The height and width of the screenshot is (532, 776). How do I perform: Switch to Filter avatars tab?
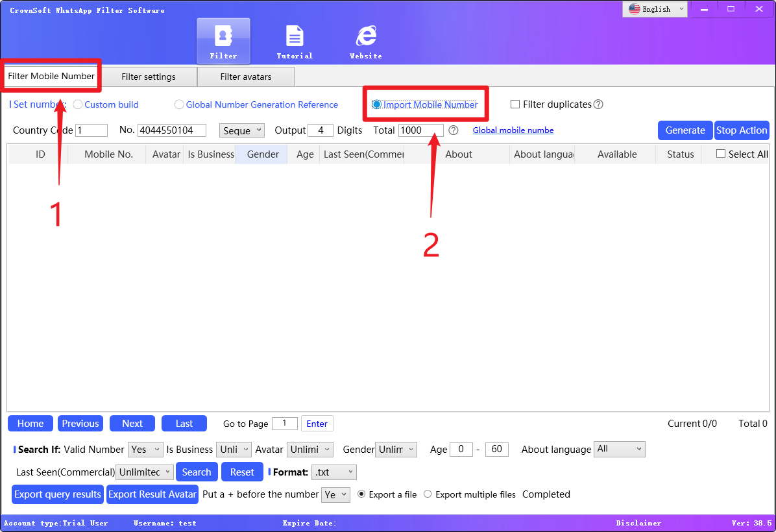246,77
